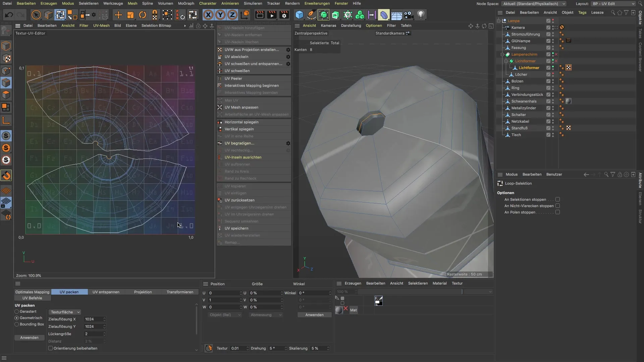Click Anwenden in the coordinates panel
The width and height of the screenshot is (644, 362).
[314, 315]
